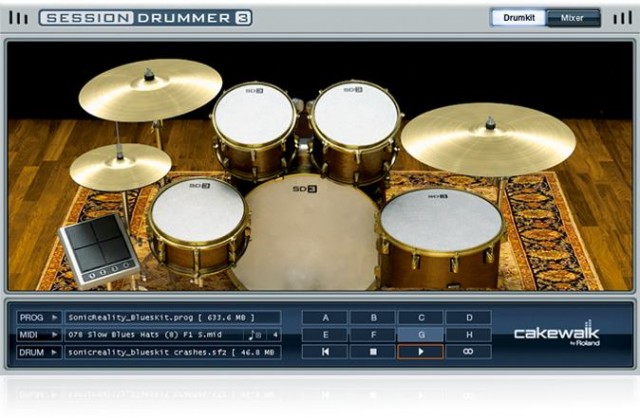640x418 pixels.
Task: Switch to the Drumkit tab
Action: (x=518, y=17)
